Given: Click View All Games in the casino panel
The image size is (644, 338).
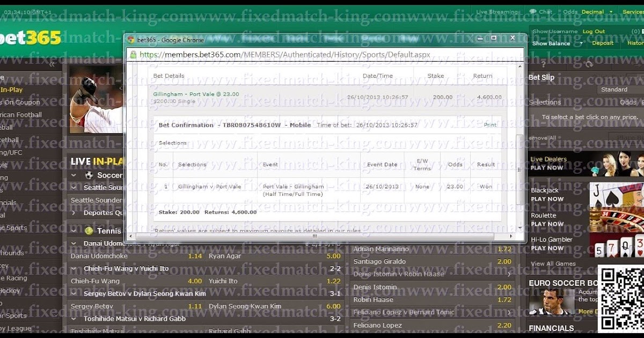Looking at the screenshot, I should click(x=553, y=264).
